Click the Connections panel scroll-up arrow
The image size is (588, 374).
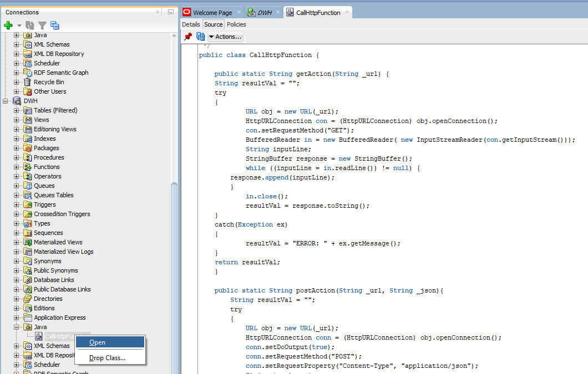pyautogui.click(x=174, y=35)
